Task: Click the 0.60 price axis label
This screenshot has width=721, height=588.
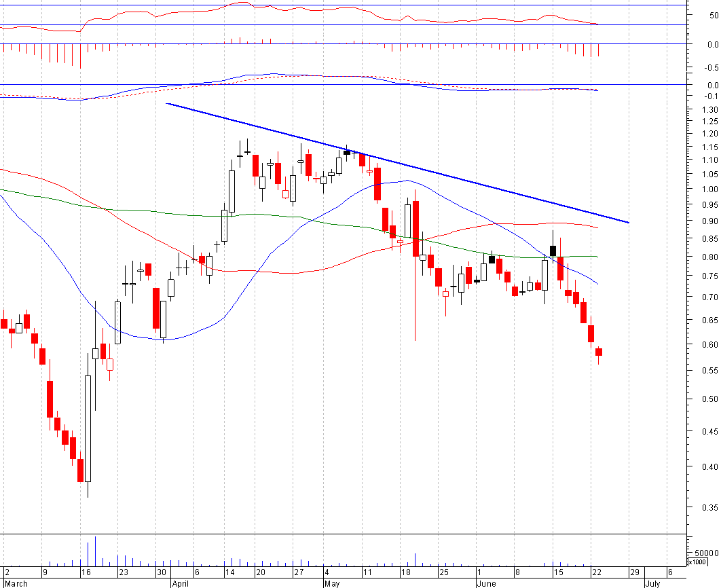Action: (710, 344)
